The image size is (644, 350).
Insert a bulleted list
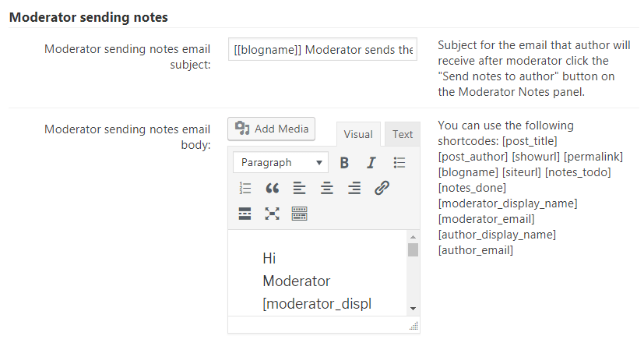pyautogui.click(x=399, y=162)
